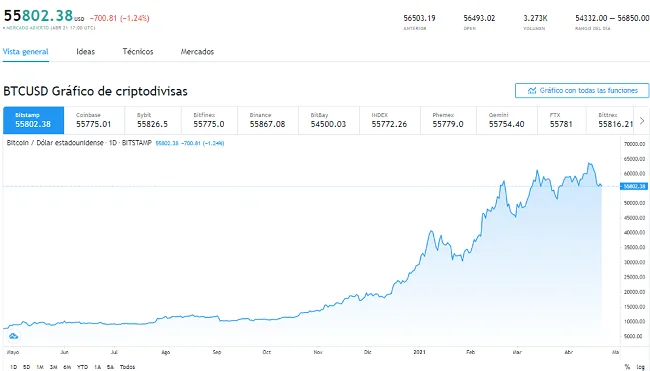Viewport: 650px width, 371px height.
Task: Click the chart icon in the full-featured chart button
Action: coord(532,90)
